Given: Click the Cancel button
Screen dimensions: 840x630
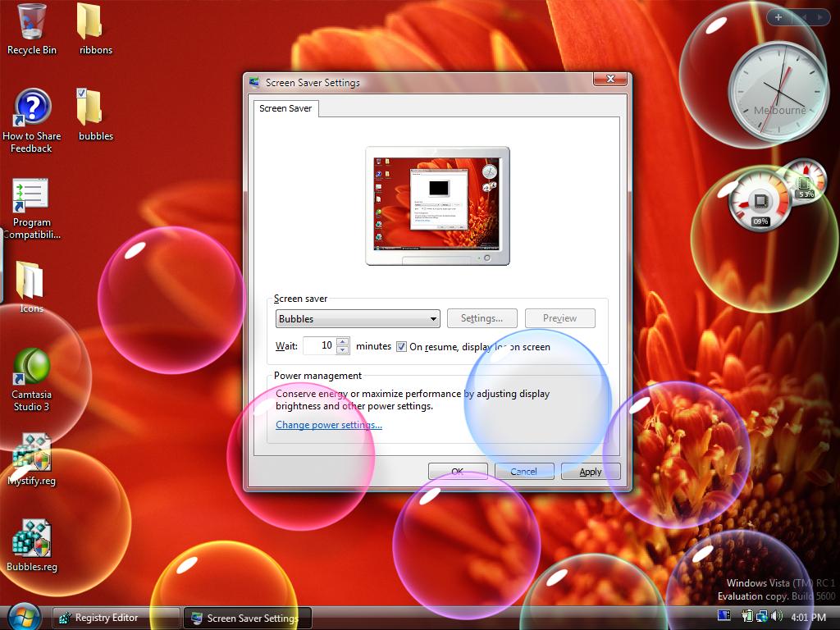Looking at the screenshot, I should pos(524,472).
